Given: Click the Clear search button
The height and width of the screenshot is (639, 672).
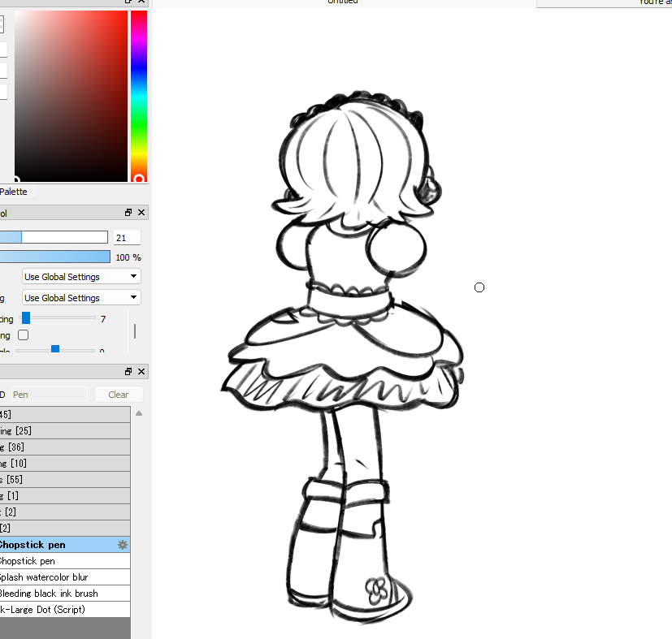Looking at the screenshot, I should [x=119, y=395].
